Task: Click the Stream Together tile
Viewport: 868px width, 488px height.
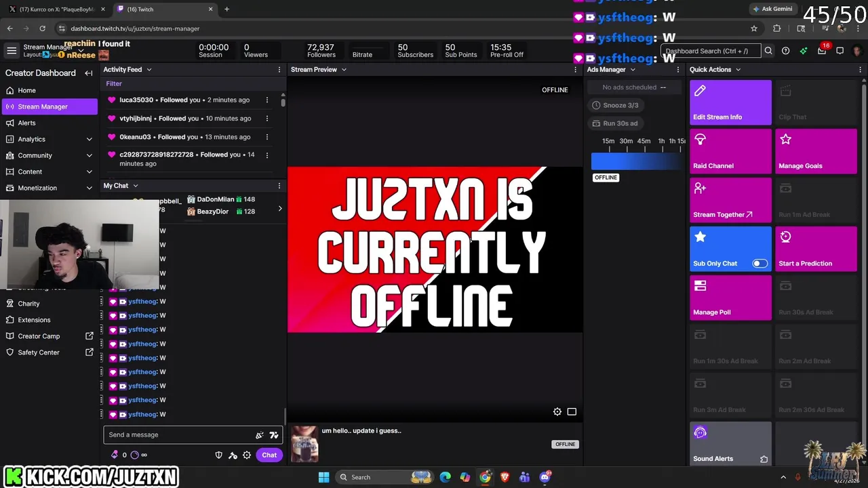Action: (730, 200)
